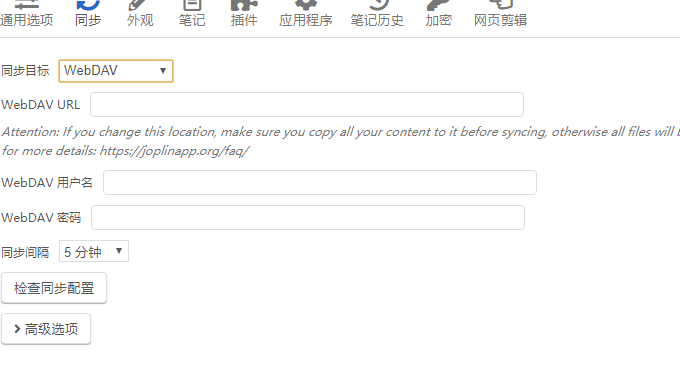Click the 同步间隔 label

tap(25, 252)
